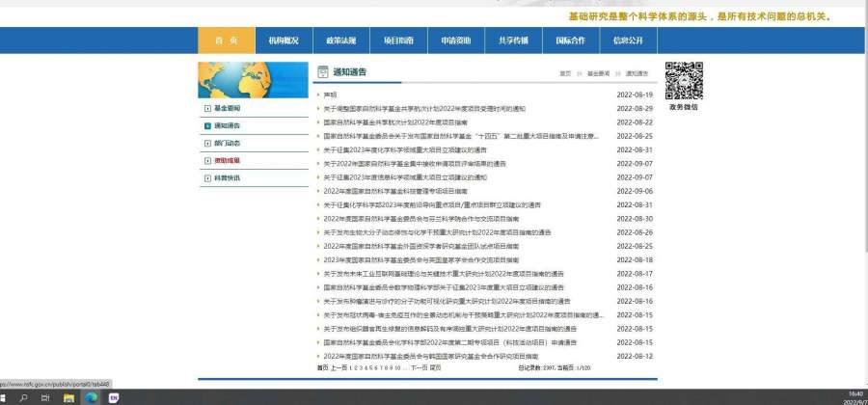Go to the 国际合作 navigation section

point(570,40)
